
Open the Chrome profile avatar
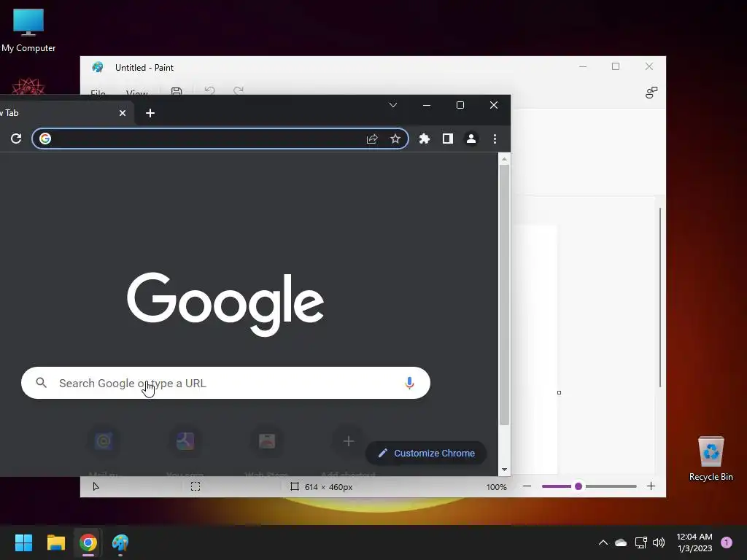coord(471,139)
